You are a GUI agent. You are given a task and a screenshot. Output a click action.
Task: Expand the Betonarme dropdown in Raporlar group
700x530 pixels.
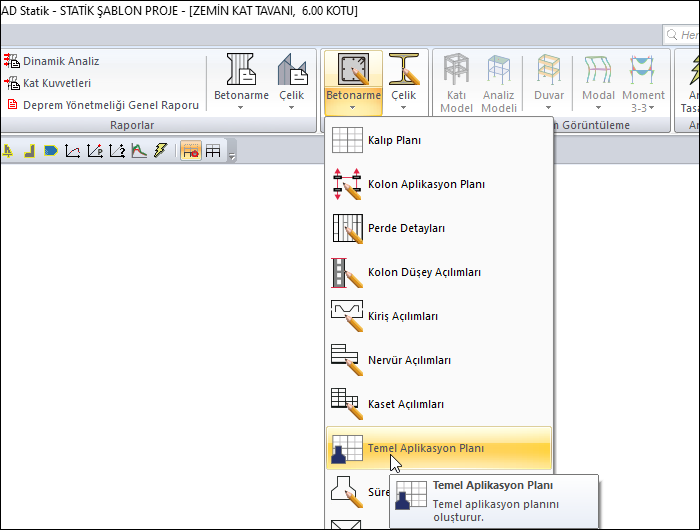(x=242, y=82)
